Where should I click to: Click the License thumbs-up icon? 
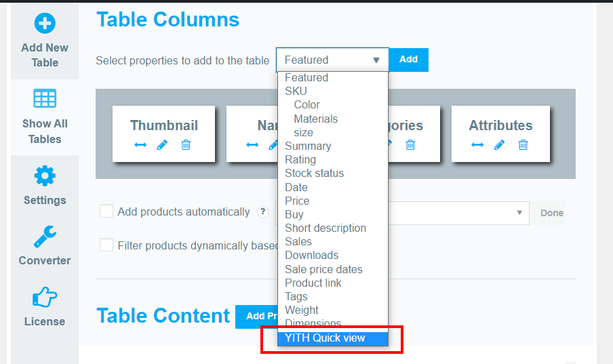tap(45, 297)
